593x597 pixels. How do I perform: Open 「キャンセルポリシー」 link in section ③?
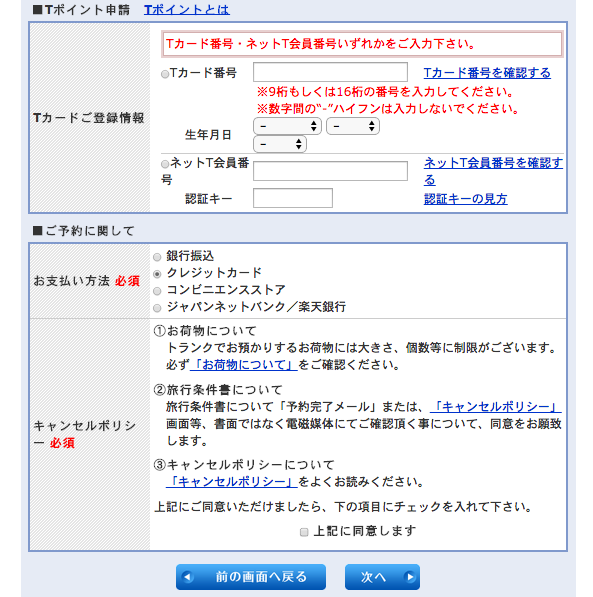click(232, 482)
